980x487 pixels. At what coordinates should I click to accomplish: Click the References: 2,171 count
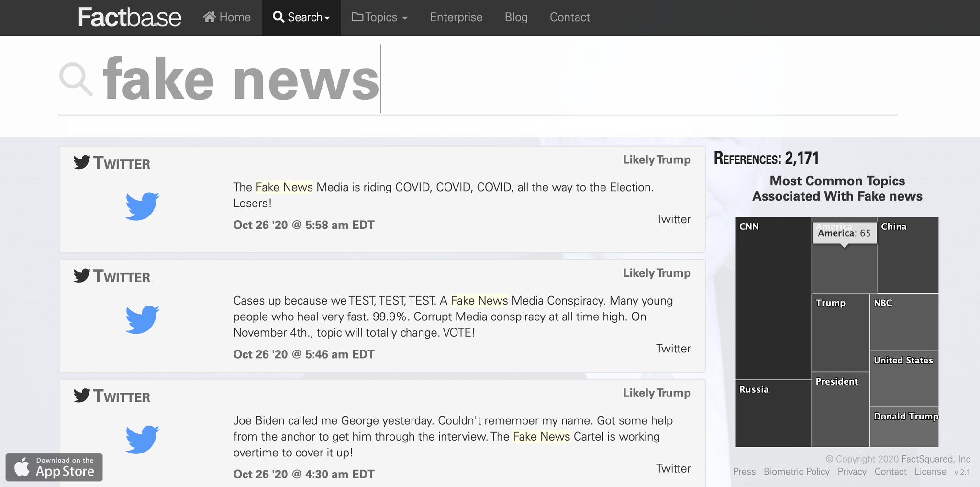(766, 158)
